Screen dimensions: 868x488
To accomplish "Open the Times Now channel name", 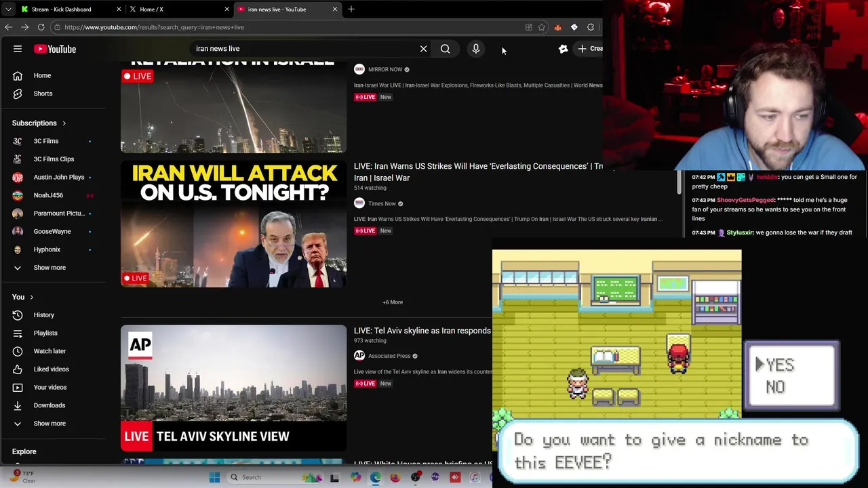I will pyautogui.click(x=382, y=203).
